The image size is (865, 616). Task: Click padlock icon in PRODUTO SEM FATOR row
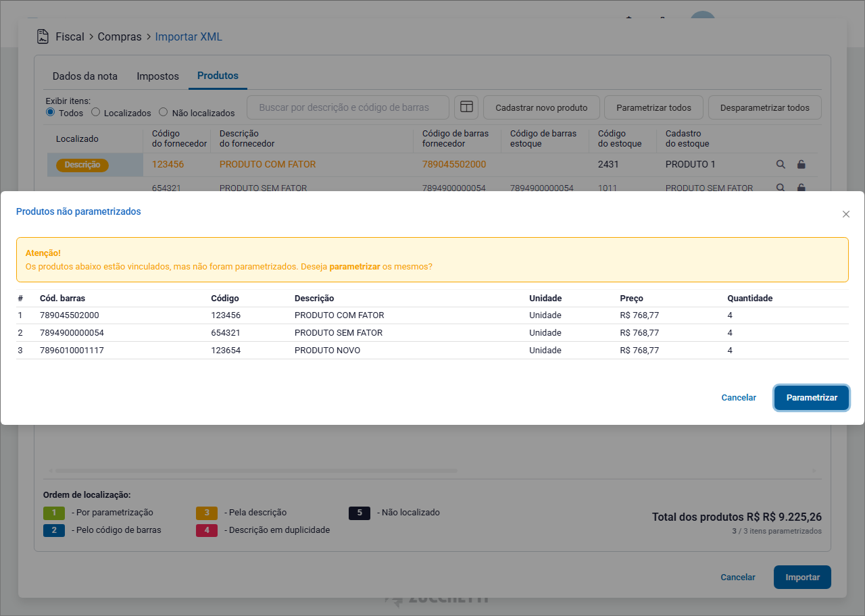pos(801,188)
